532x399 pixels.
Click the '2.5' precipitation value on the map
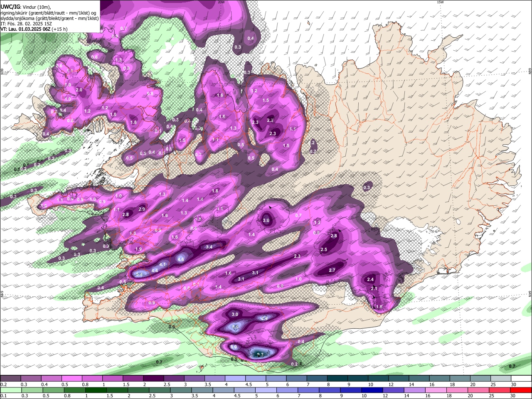(324, 249)
